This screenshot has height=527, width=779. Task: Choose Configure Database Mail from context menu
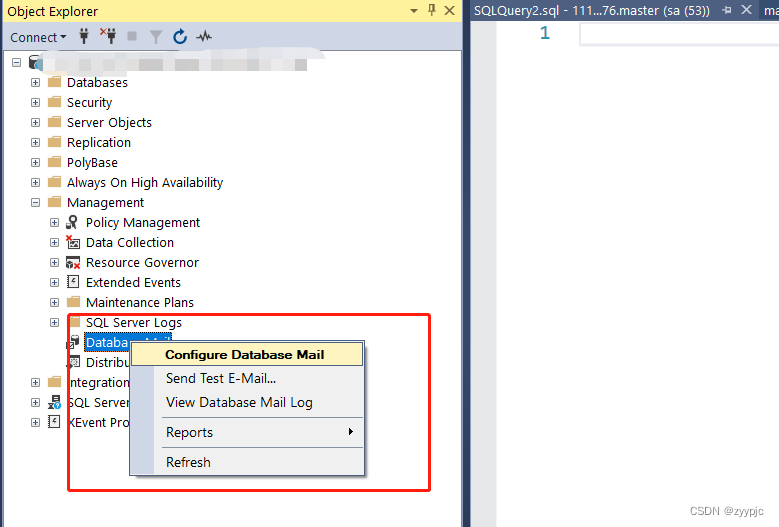[x=247, y=355]
